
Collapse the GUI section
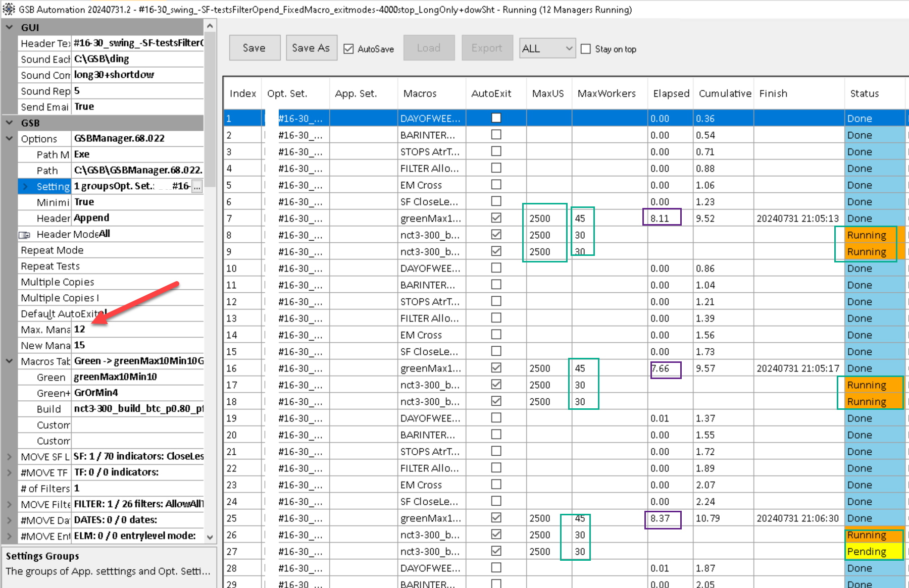9,27
